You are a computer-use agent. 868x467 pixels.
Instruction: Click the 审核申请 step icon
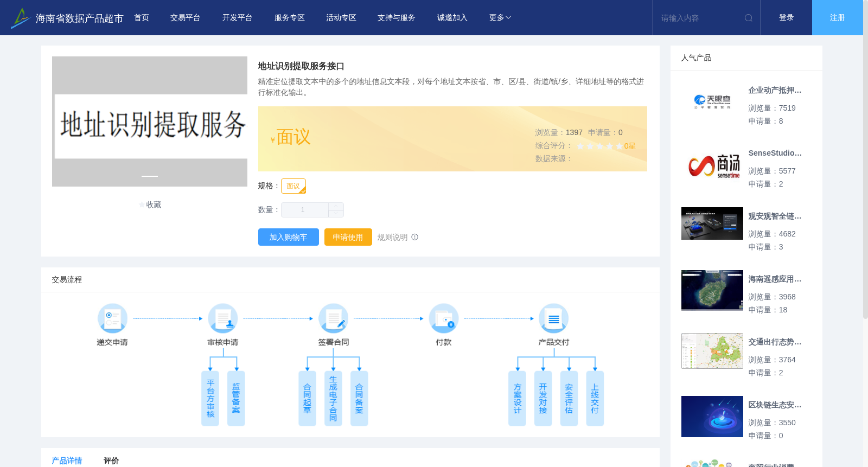coord(223,318)
